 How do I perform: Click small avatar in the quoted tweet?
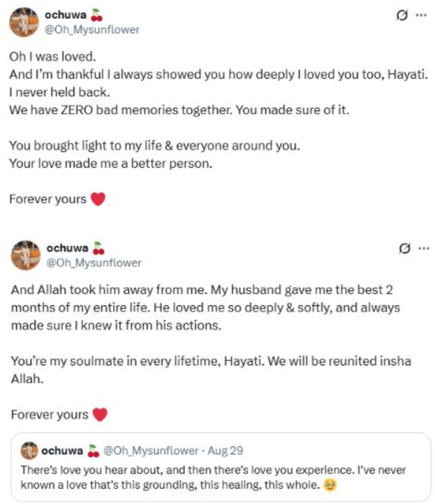click(x=30, y=450)
